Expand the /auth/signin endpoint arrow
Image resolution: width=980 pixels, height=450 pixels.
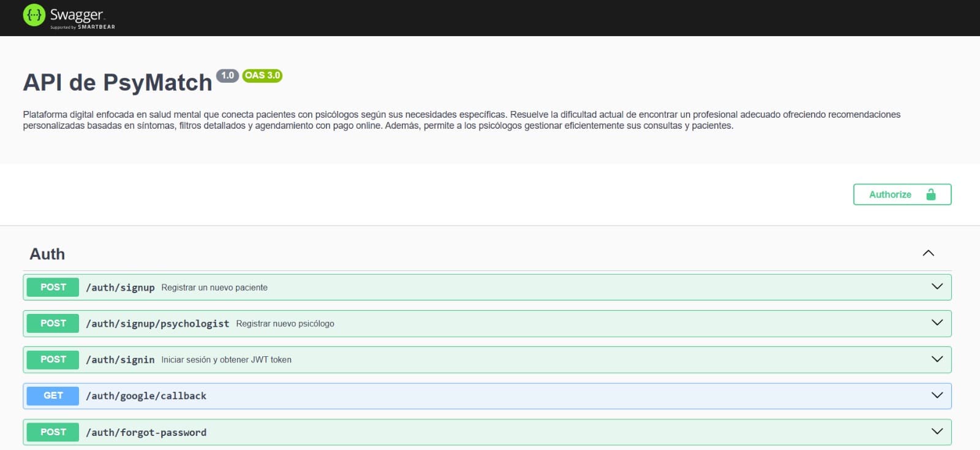[937, 359]
